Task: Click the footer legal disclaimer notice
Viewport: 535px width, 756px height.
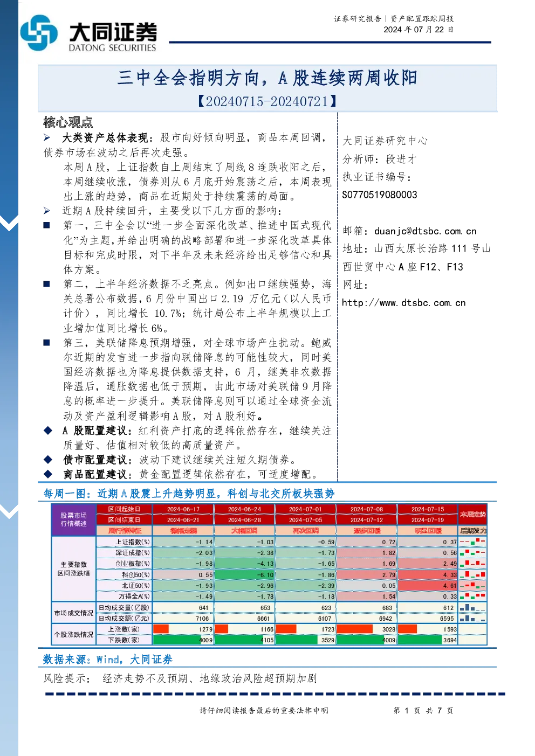Action: (264, 711)
